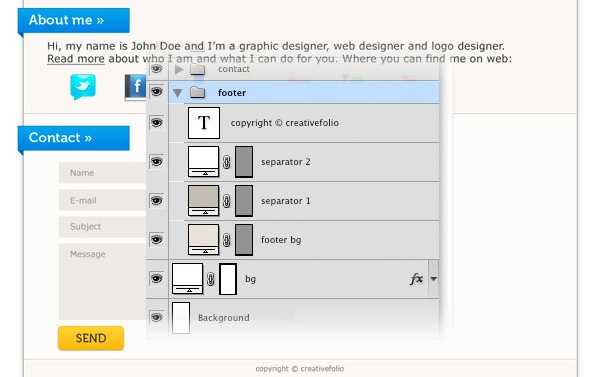
Task: Collapse the footer layer group
Action: [x=177, y=93]
